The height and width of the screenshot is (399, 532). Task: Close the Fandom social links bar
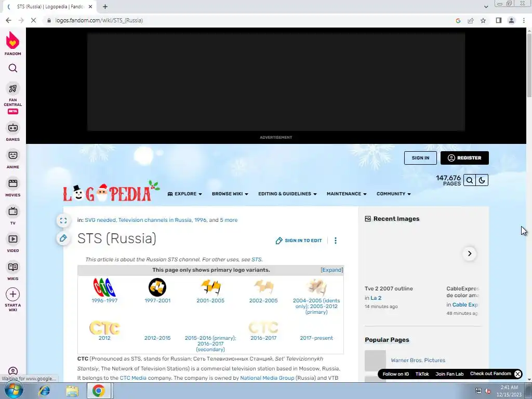pos(517,374)
